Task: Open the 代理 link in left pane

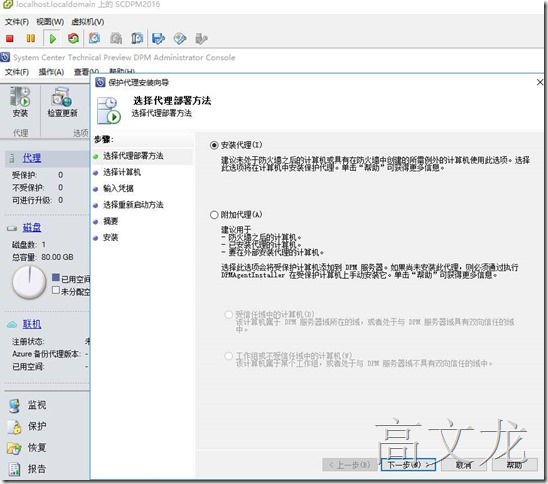Action: (x=32, y=158)
